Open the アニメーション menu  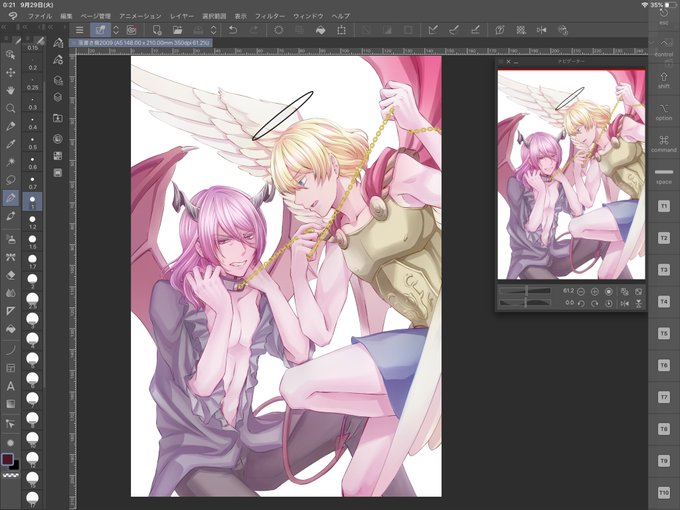point(140,16)
